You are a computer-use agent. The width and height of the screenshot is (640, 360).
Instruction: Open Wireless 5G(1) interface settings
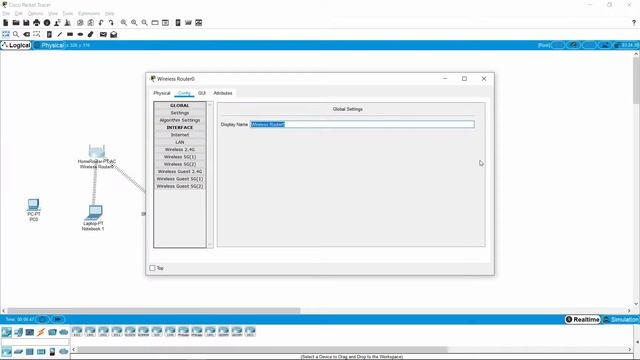180,157
